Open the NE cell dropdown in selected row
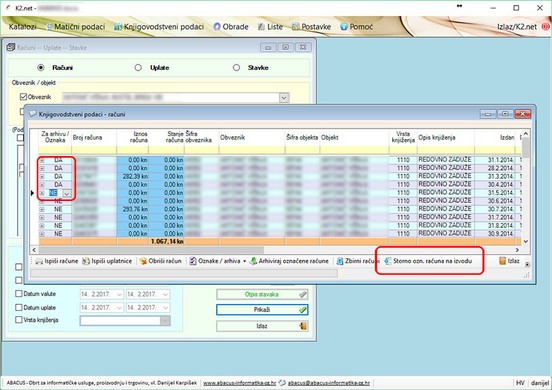The width and height of the screenshot is (552, 390). (67, 193)
